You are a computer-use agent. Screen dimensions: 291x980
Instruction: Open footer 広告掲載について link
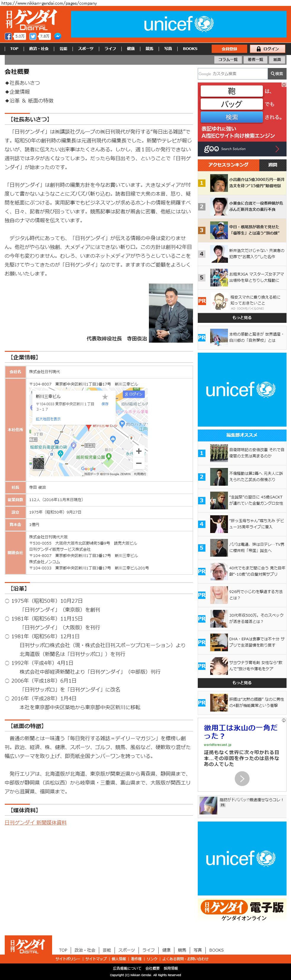(127, 968)
